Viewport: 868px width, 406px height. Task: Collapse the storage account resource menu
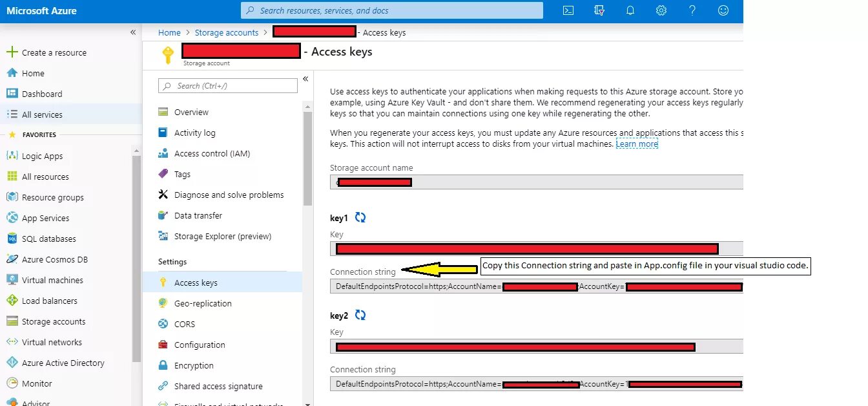[x=306, y=79]
